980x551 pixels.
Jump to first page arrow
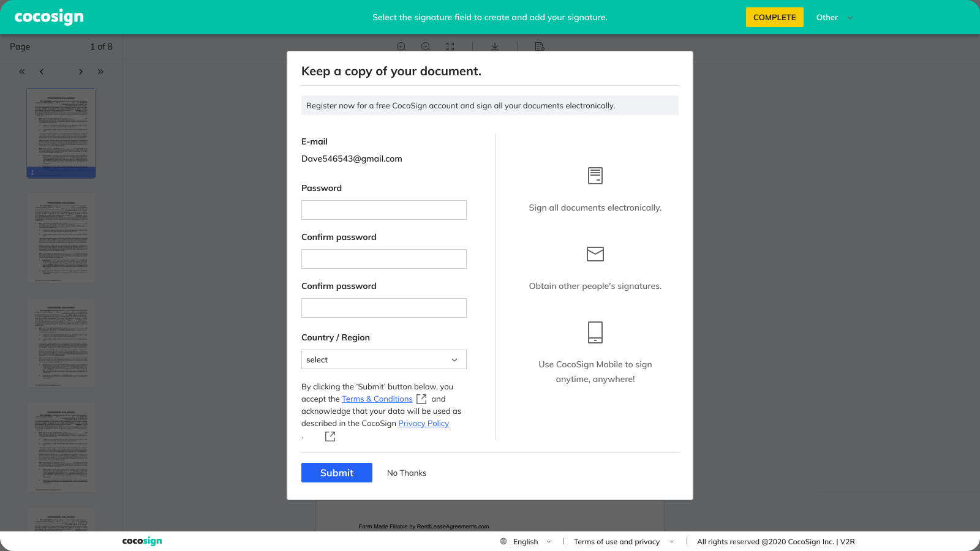click(x=22, y=72)
